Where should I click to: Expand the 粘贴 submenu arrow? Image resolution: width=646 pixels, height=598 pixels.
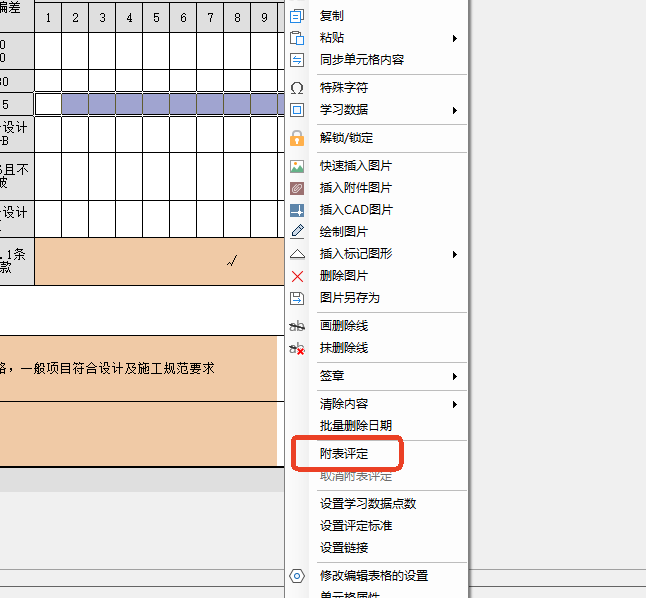455,38
